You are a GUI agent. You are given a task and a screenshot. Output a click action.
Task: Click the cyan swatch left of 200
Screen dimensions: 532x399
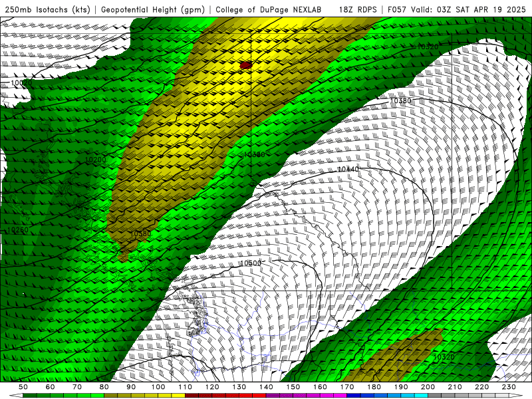pos(421,396)
